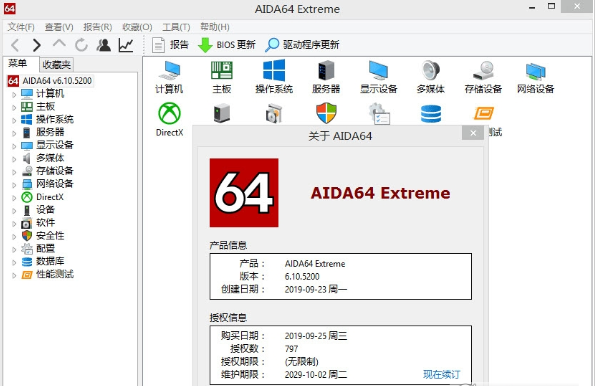Open the 操作系统 large icon
This screenshot has width=595, height=386.
pyautogui.click(x=274, y=77)
